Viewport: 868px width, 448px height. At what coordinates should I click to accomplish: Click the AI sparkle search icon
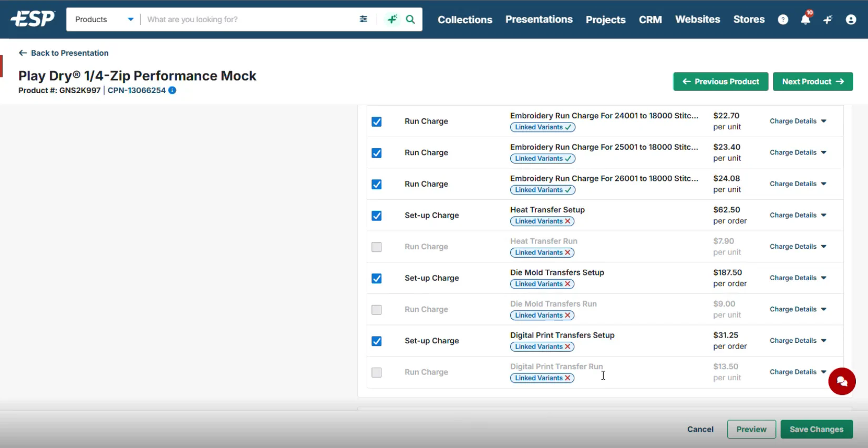(392, 19)
